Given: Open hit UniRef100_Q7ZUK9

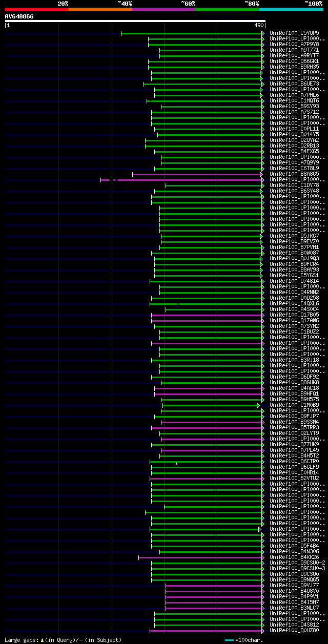Looking at the screenshot, I should [294, 445].
